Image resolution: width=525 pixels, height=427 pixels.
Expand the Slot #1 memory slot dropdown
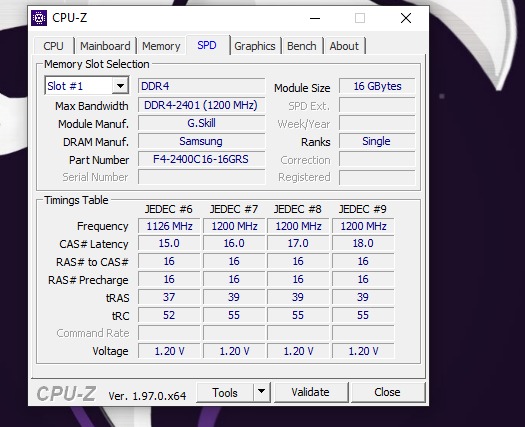coord(120,86)
